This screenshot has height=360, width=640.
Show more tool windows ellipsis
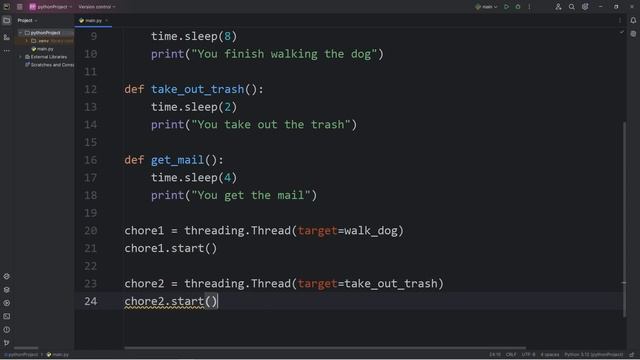[x=7, y=51]
